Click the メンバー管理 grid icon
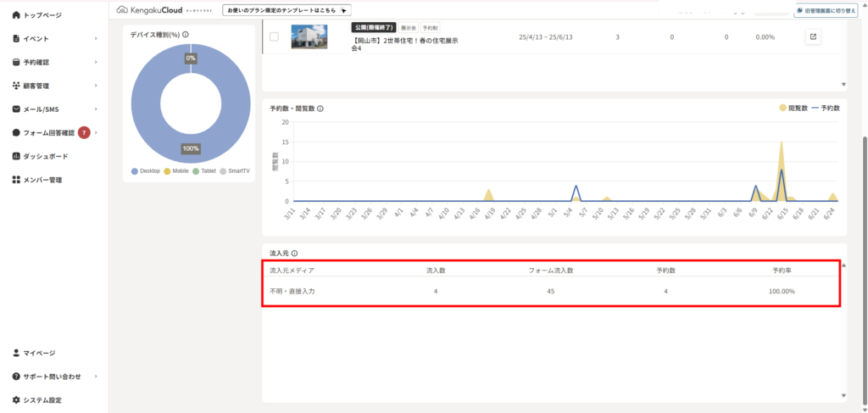 coord(16,180)
